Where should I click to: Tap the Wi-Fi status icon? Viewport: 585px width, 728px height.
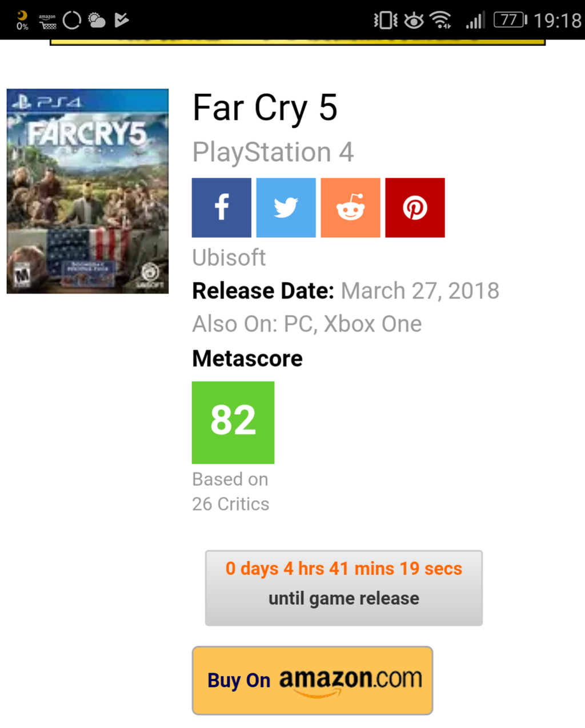point(440,21)
